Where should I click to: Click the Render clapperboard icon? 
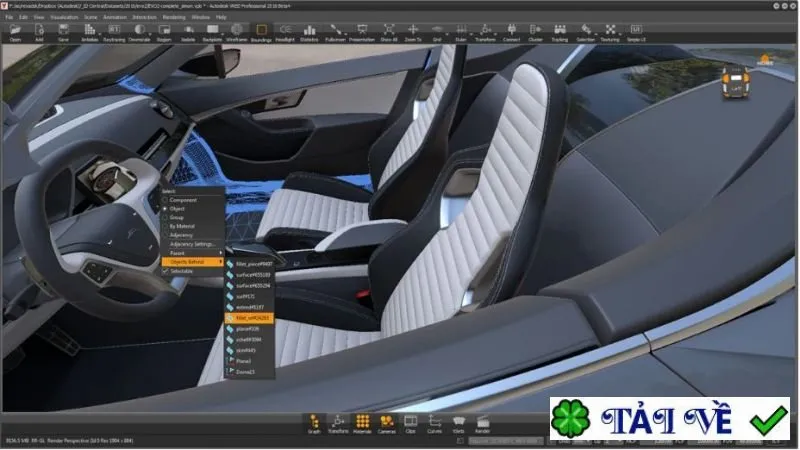coord(483,424)
